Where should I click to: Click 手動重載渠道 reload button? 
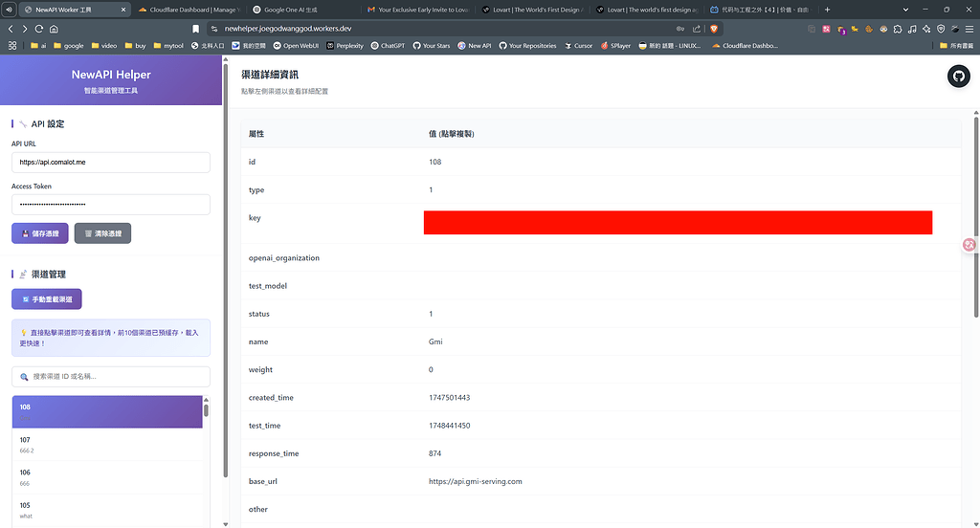pos(47,299)
